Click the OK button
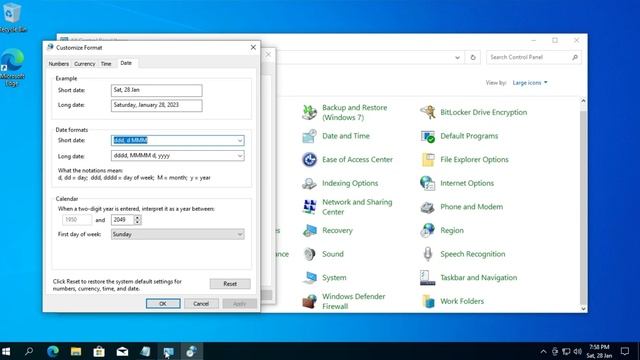 pyautogui.click(x=163, y=304)
